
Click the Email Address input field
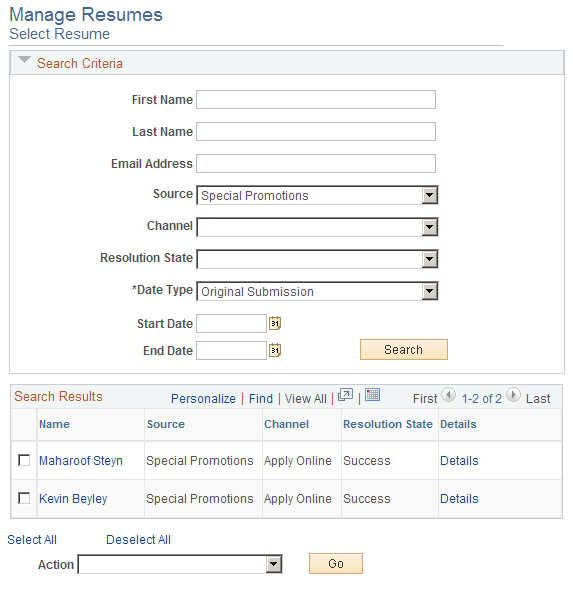(316, 163)
